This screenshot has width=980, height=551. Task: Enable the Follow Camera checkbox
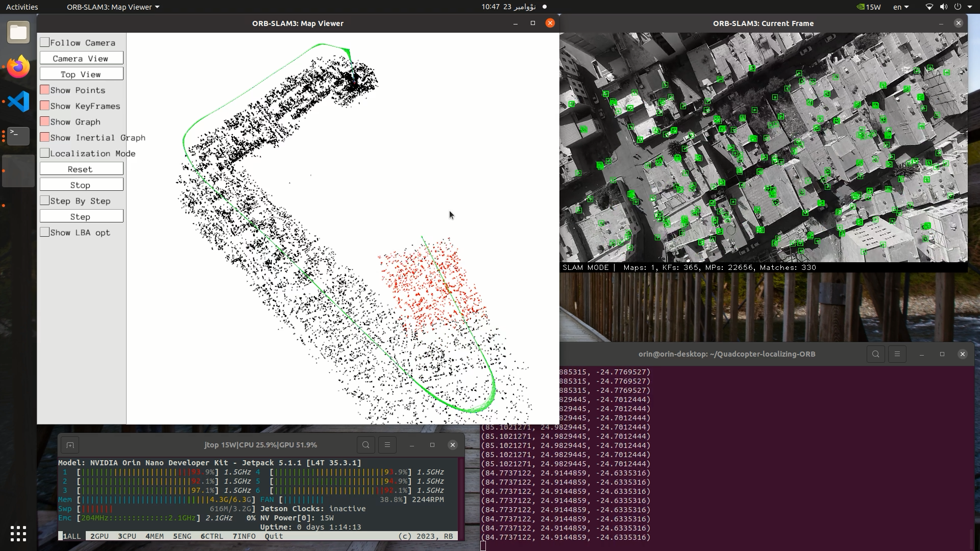pos(45,42)
